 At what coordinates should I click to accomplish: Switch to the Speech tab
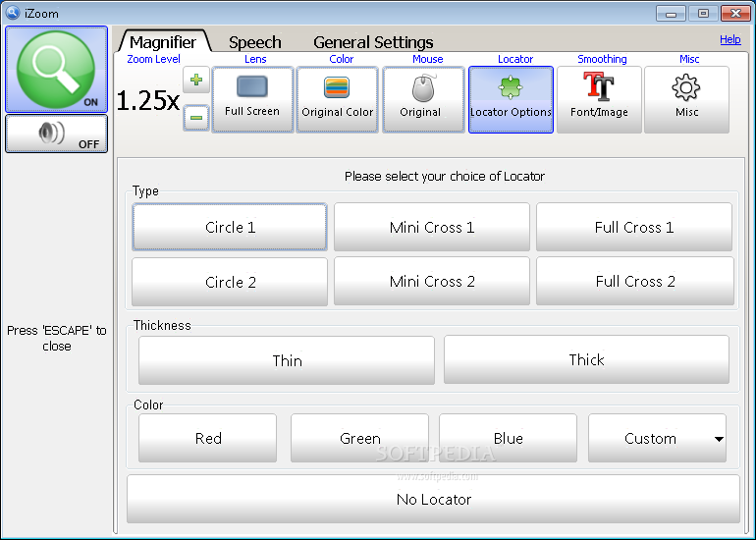point(255,42)
